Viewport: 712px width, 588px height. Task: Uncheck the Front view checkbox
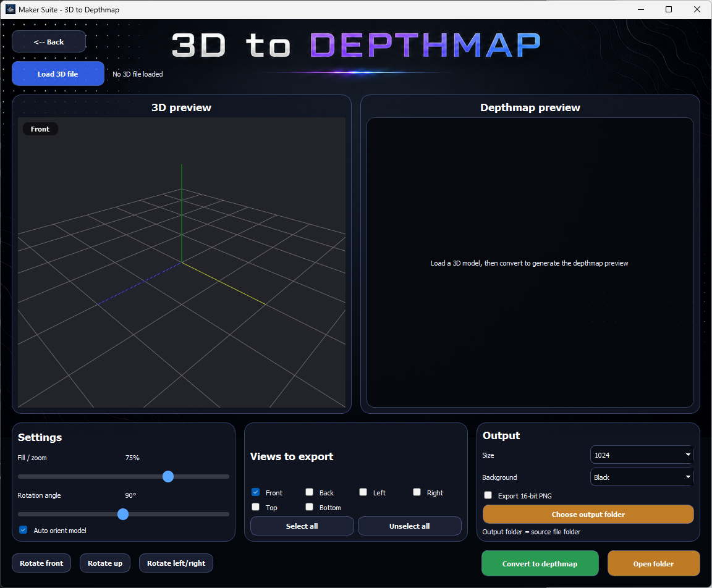coord(256,492)
